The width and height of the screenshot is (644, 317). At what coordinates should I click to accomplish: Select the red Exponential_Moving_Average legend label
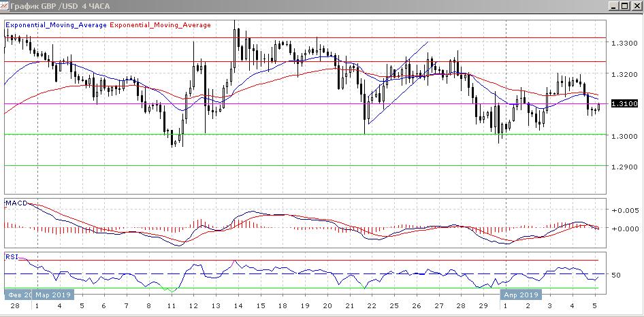point(160,24)
